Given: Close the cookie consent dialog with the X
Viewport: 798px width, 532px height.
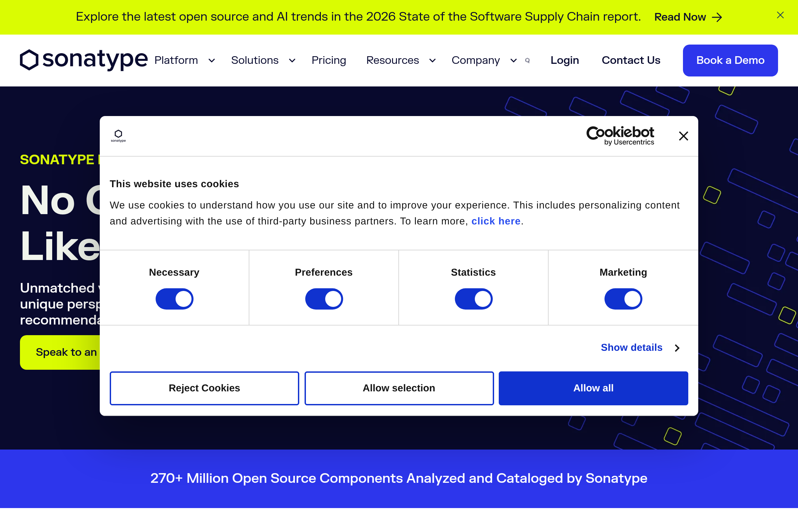Looking at the screenshot, I should pos(683,136).
